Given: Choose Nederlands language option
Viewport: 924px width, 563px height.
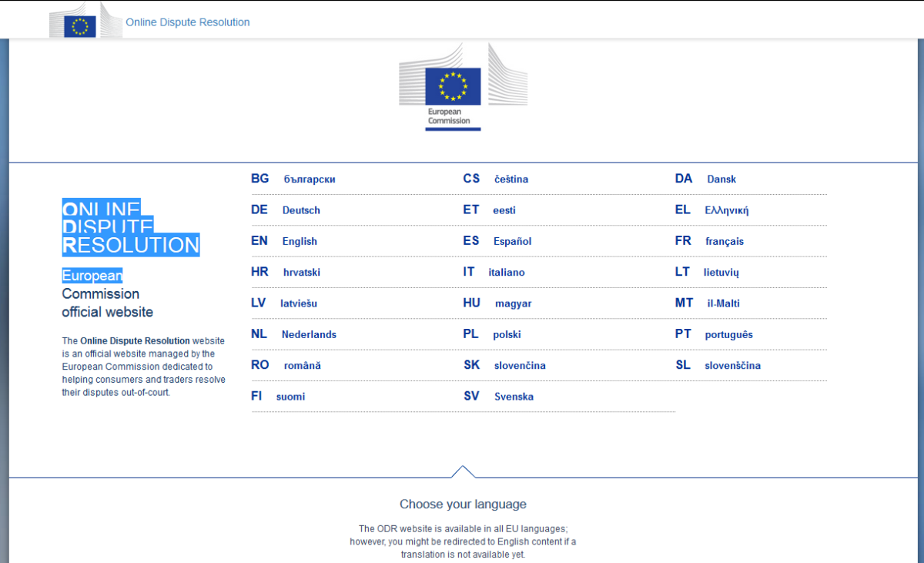Looking at the screenshot, I should coord(309,334).
